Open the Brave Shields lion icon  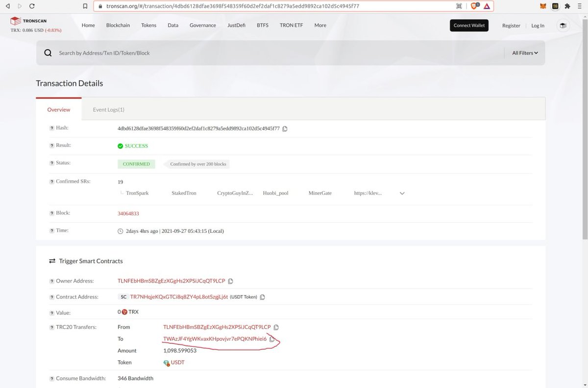(474, 6)
